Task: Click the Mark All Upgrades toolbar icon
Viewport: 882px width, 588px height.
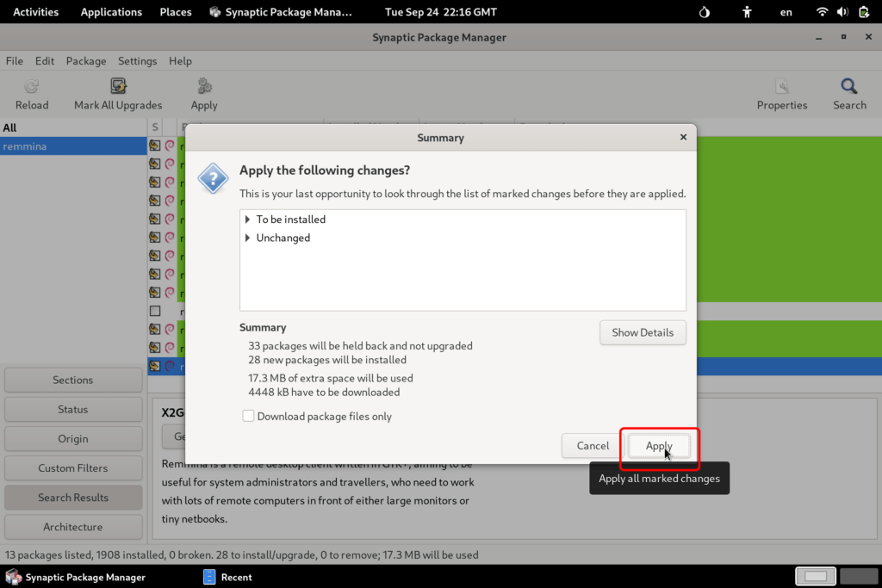Action: pos(118,87)
